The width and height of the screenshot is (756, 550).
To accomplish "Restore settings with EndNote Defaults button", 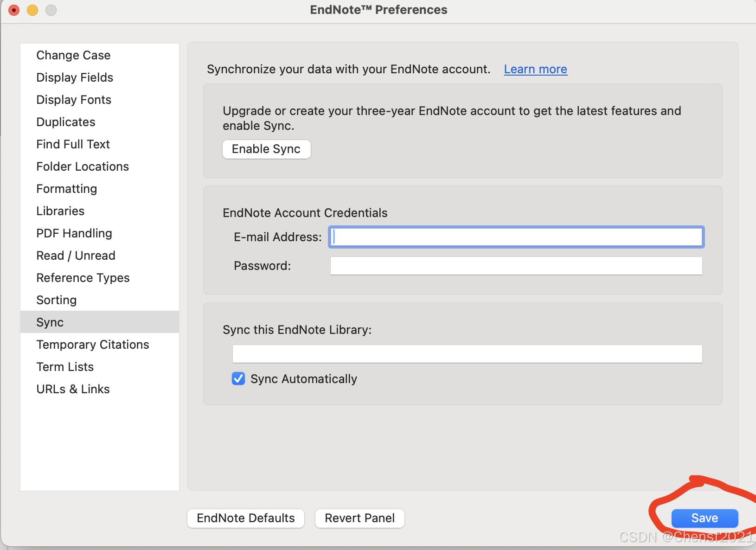I will click(x=245, y=518).
